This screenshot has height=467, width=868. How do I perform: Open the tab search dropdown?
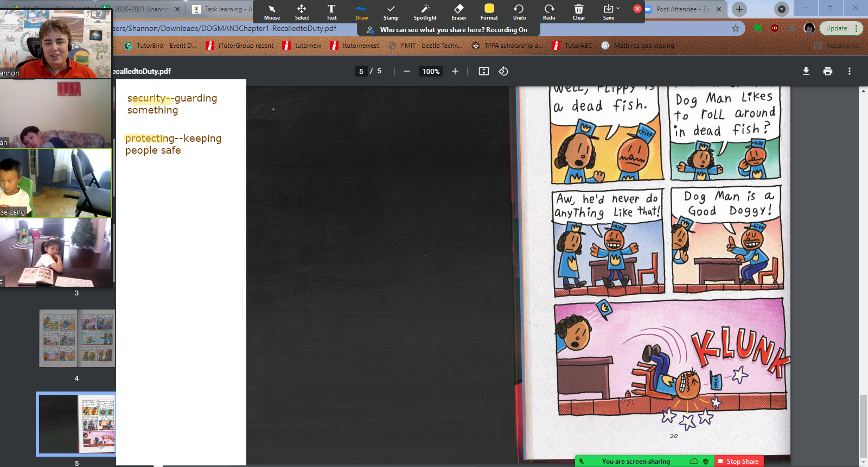tap(782, 9)
